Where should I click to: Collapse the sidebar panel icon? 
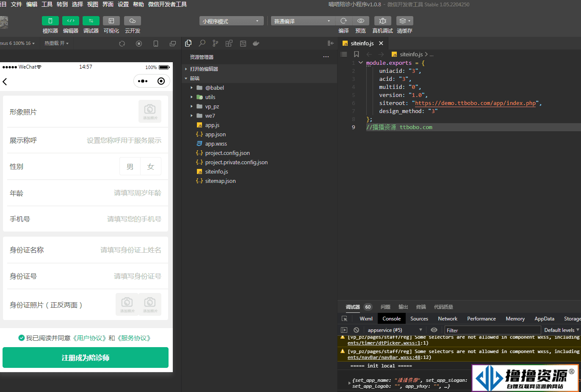point(331,43)
